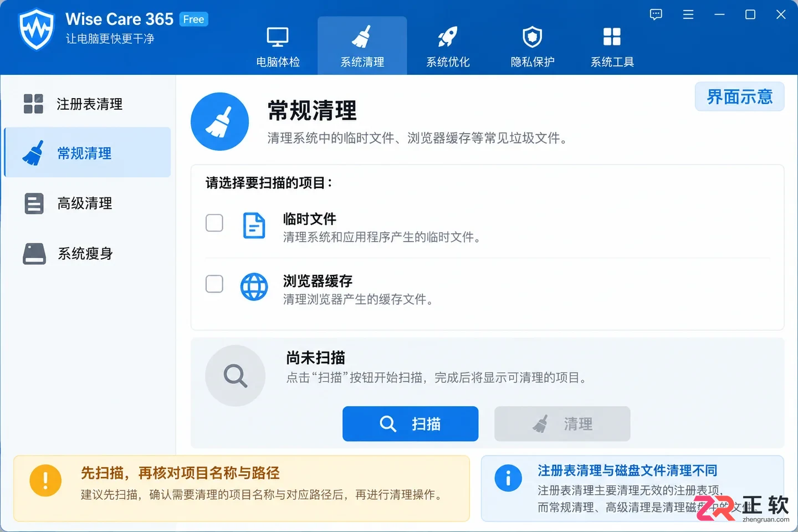Click the large blue broom header icon
This screenshot has width=798, height=532.
(219, 121)
